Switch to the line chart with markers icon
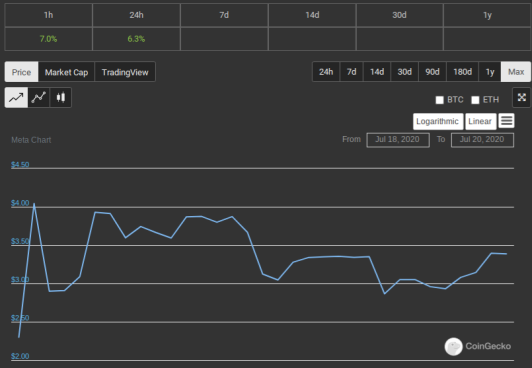Screen dimensions: 532x368 39,98
